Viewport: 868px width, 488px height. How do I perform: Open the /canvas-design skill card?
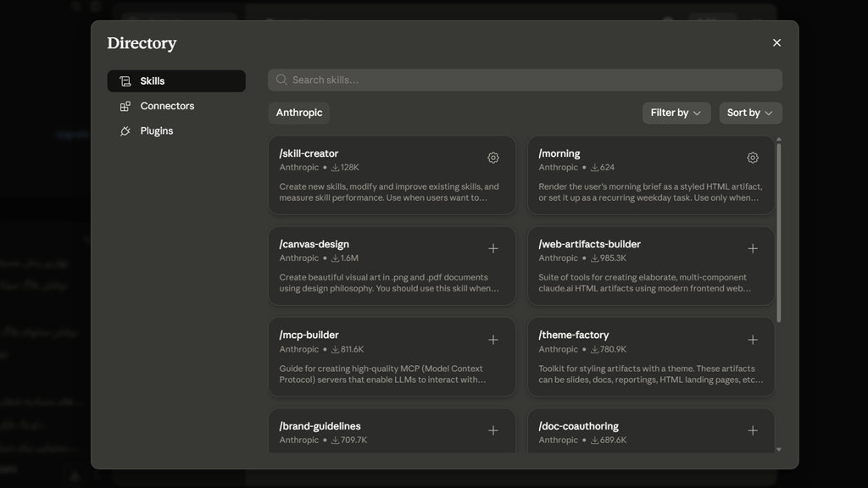coord(392,266)
